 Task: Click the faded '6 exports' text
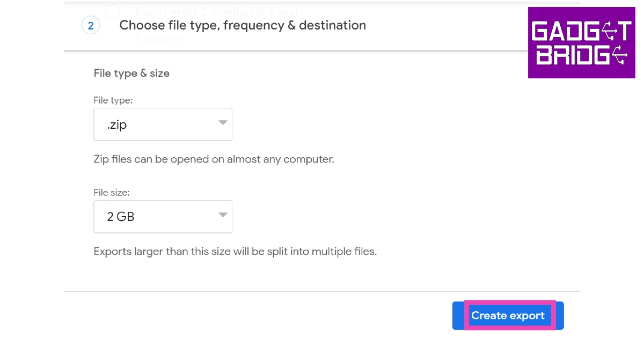[158, 39]
